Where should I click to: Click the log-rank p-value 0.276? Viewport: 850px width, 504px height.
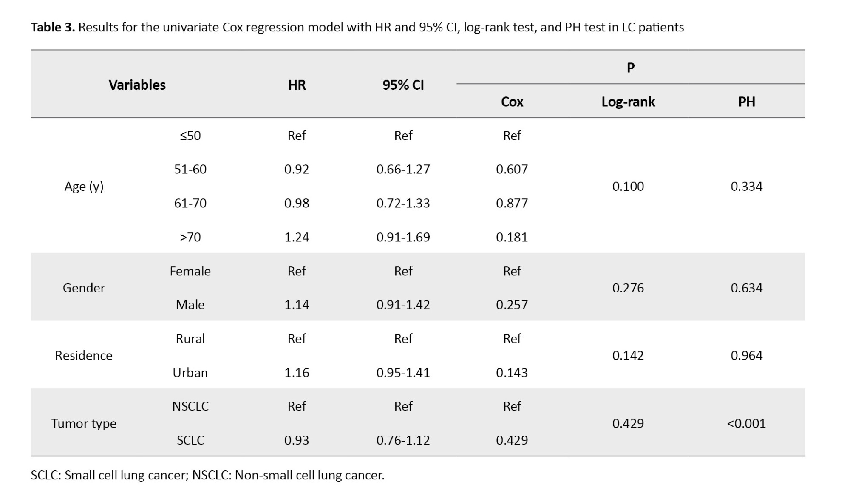tap(628, 288)
